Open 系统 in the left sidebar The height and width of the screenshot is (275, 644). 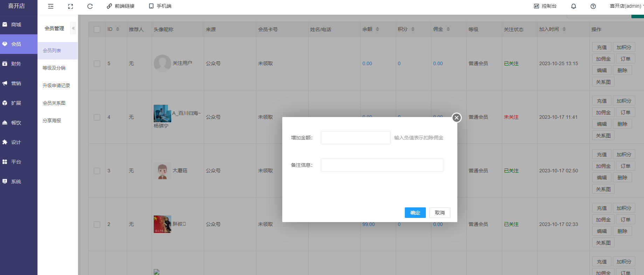pyautogui.click(x=19, y=181)
